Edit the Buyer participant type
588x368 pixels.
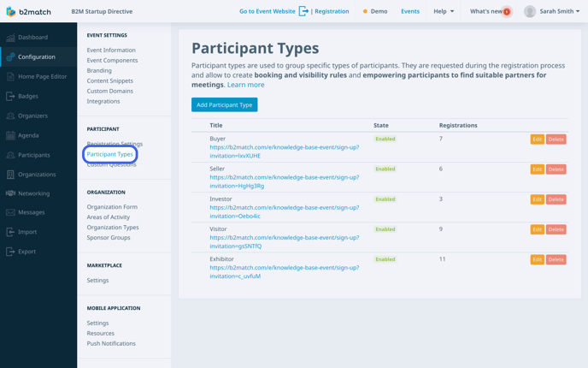point(537,139)
